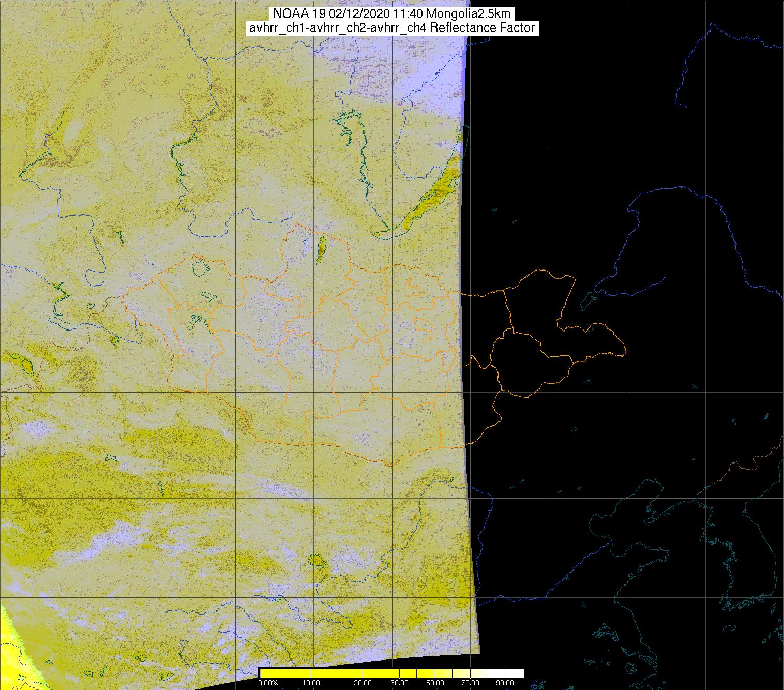
Task: Click the 'avhrr_ch1-avhrr_ch2-avhrr_ch4 Reflectance Factor' caption
Action: [391, 28]
